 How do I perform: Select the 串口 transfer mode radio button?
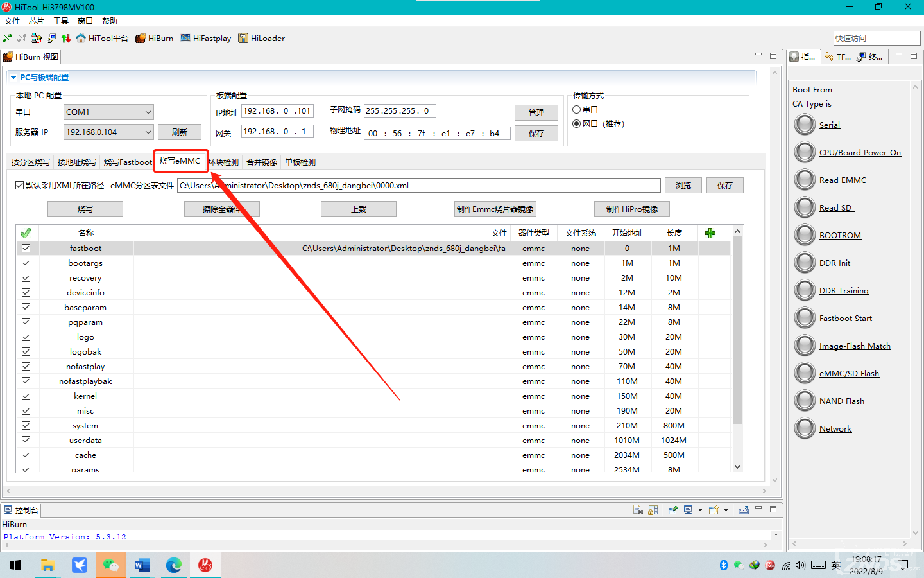pos(576,110)
